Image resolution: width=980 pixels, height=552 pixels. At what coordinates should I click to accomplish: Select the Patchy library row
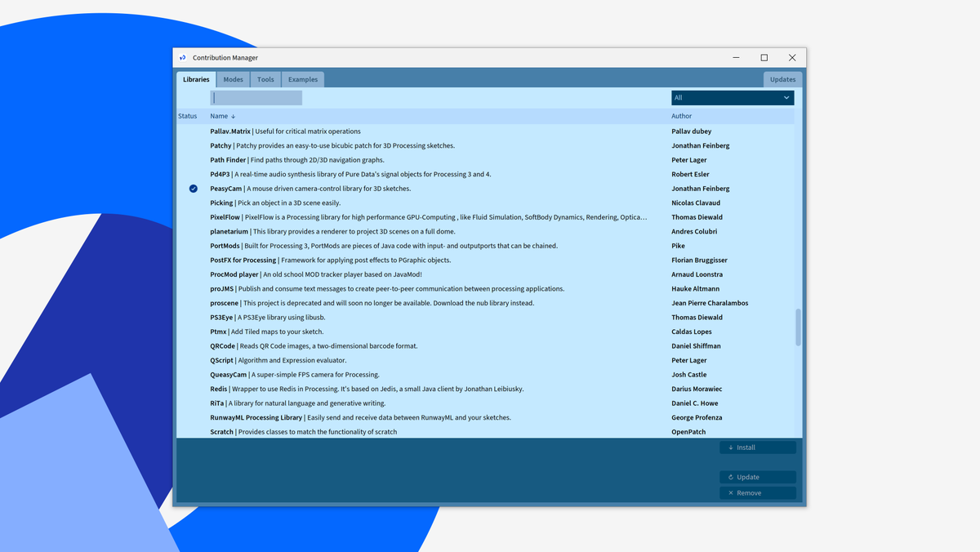tap(485, 145)
